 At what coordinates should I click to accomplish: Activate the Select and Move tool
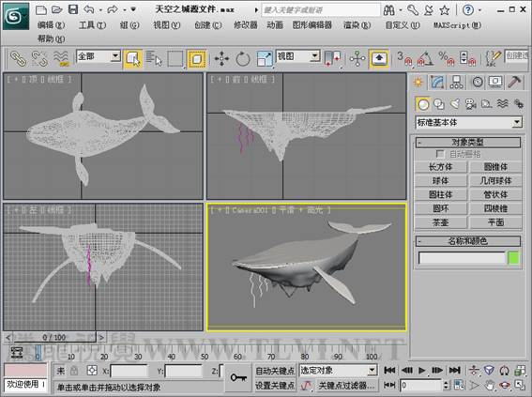coord(221,59)
